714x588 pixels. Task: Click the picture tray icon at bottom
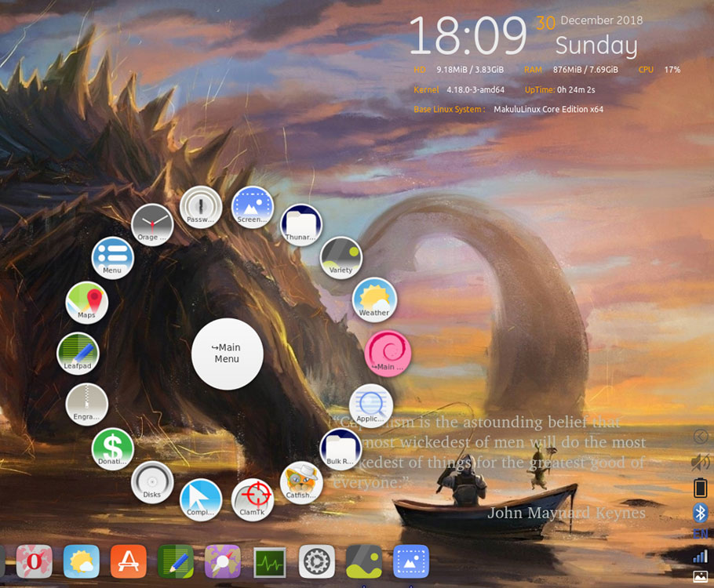pyautogui.click(x=701, y=576)
